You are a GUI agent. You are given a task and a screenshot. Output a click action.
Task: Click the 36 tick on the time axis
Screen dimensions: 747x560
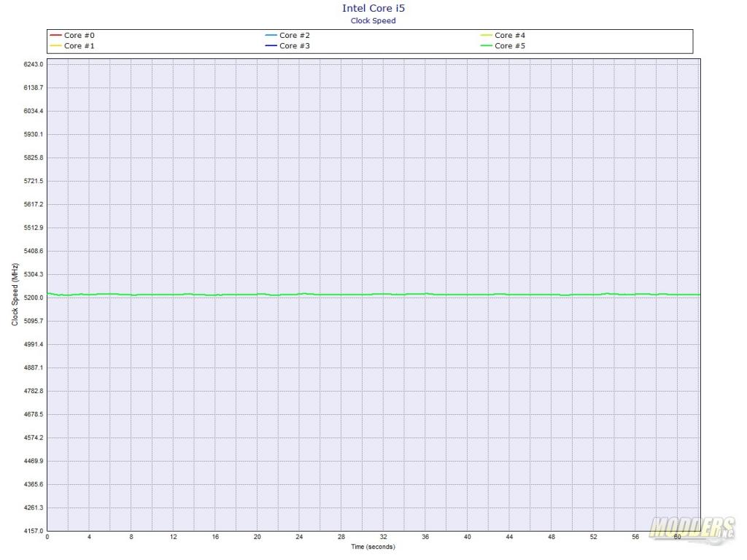tap(425, 537)
